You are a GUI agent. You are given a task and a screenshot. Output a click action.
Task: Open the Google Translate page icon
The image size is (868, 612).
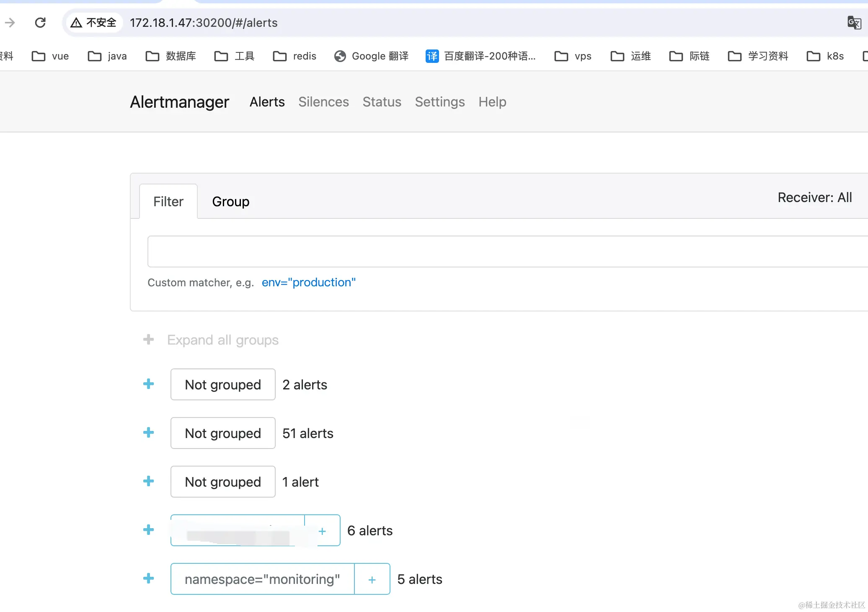click(x=854, y=23)
